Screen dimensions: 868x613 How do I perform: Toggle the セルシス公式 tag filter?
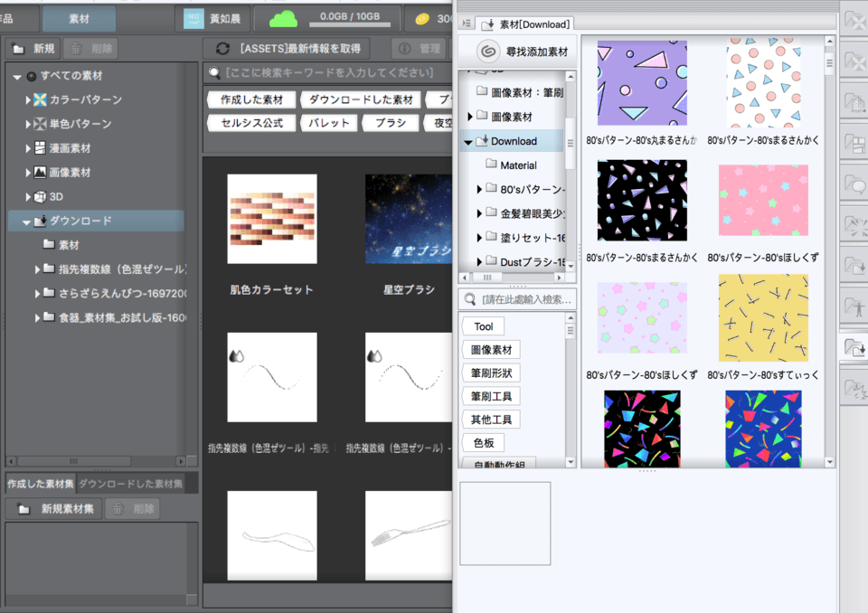[247, 123]
